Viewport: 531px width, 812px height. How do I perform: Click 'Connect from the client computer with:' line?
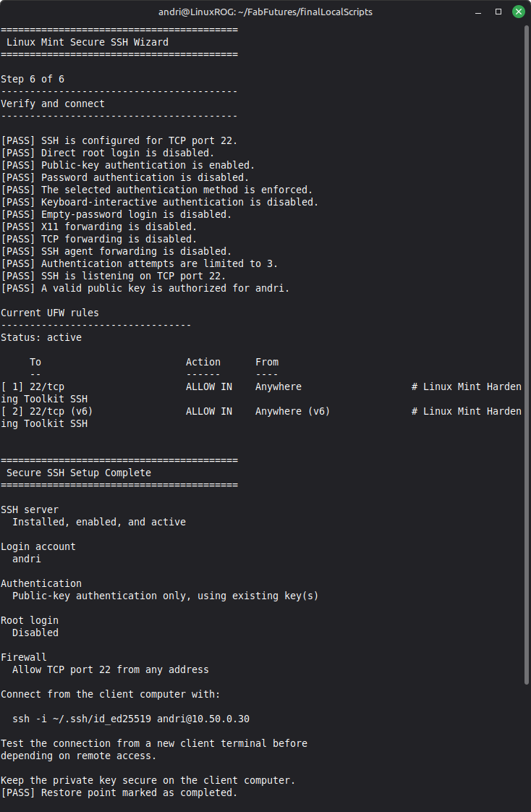[x=110, y=695]
